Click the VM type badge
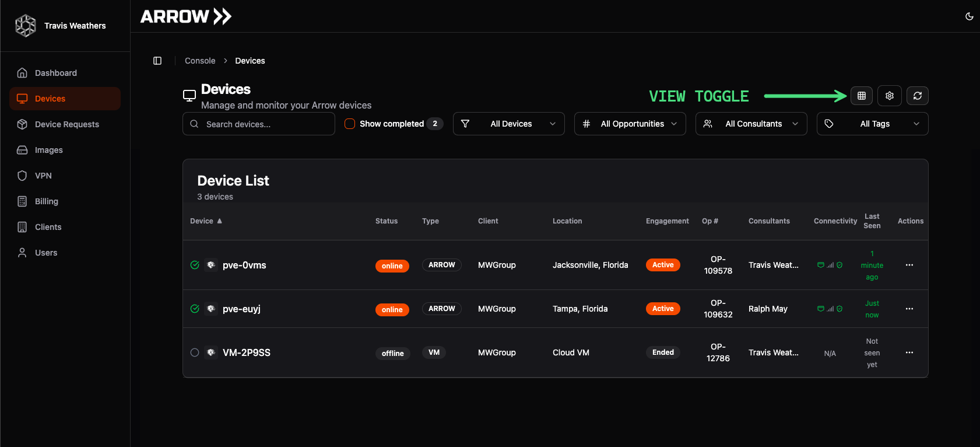 coord(434,352)
